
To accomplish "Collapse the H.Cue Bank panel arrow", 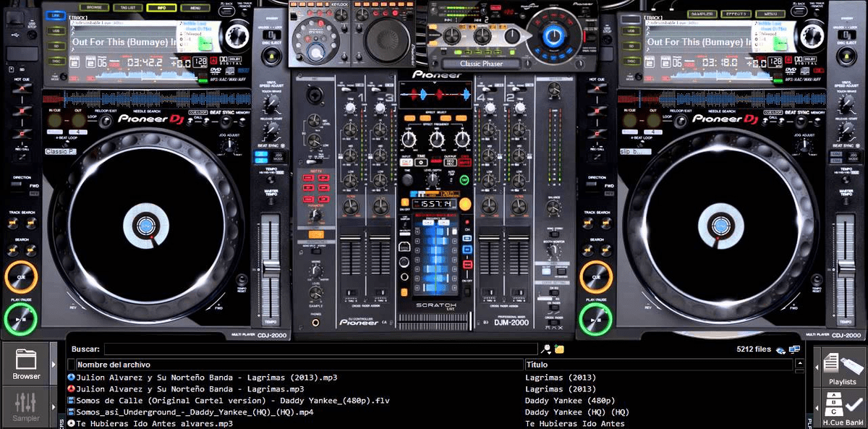I will (x=817, y=408).
